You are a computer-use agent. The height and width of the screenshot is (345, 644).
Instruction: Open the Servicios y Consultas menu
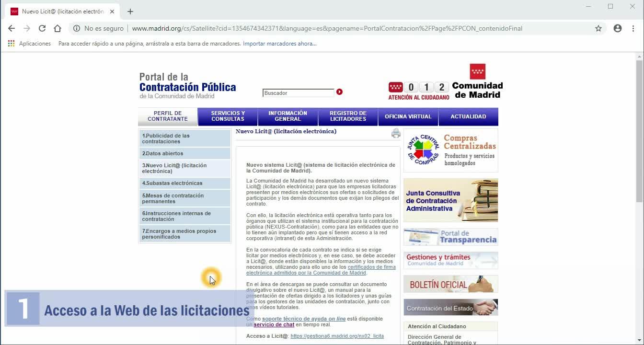pos(228,116)
